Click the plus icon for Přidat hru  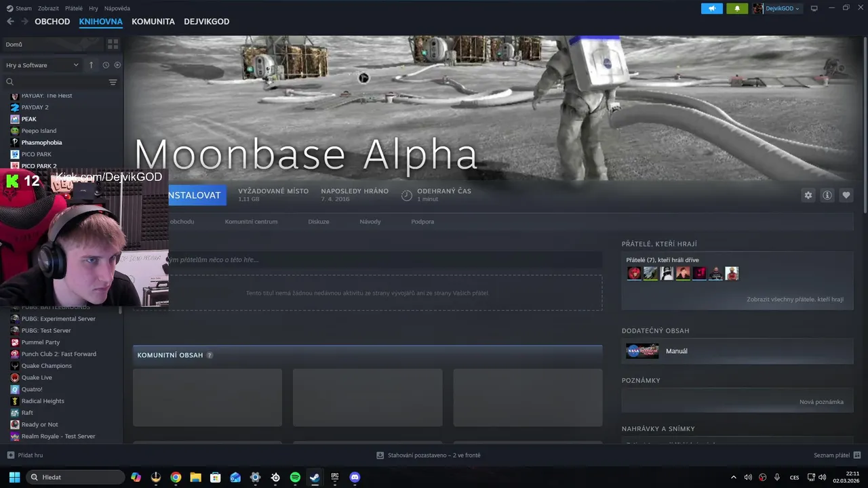10,455
